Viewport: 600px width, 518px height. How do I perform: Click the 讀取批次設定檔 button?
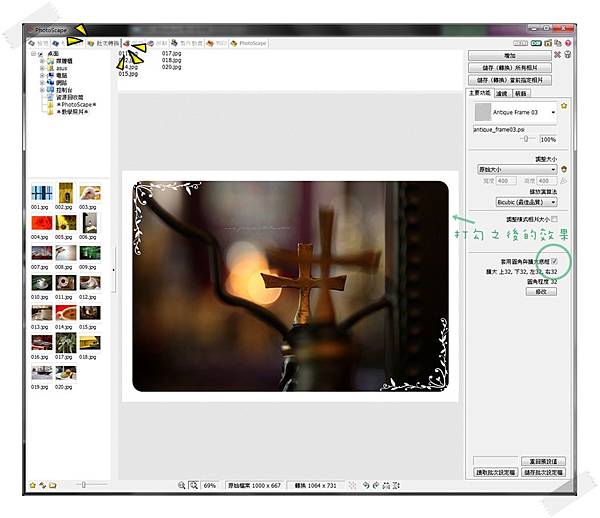[496, 472]
